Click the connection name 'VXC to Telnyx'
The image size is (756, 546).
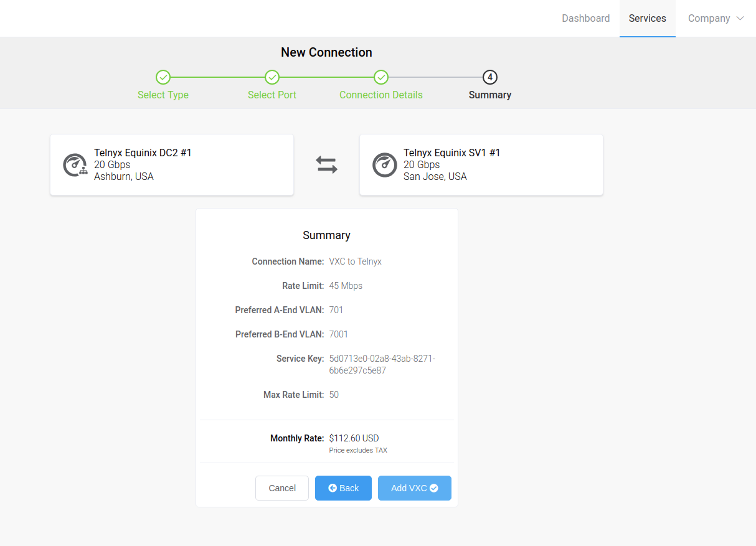pos(356,261)
